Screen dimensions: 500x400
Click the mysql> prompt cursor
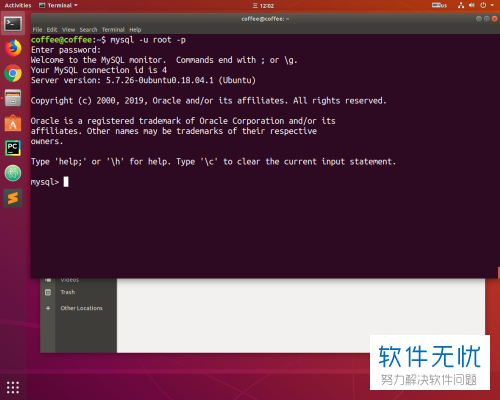coord(66,182)
